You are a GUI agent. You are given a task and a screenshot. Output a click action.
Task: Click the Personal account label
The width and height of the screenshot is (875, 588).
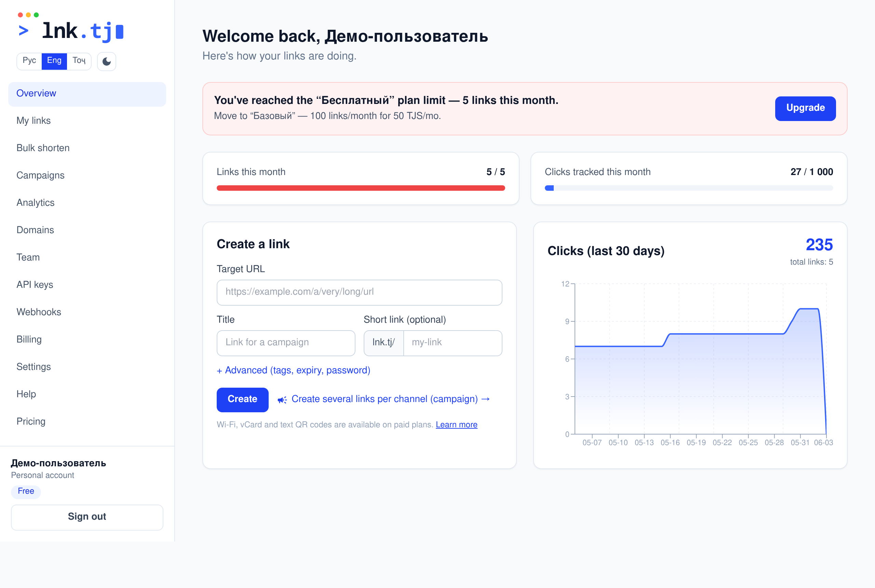click(x=43, y=476)
